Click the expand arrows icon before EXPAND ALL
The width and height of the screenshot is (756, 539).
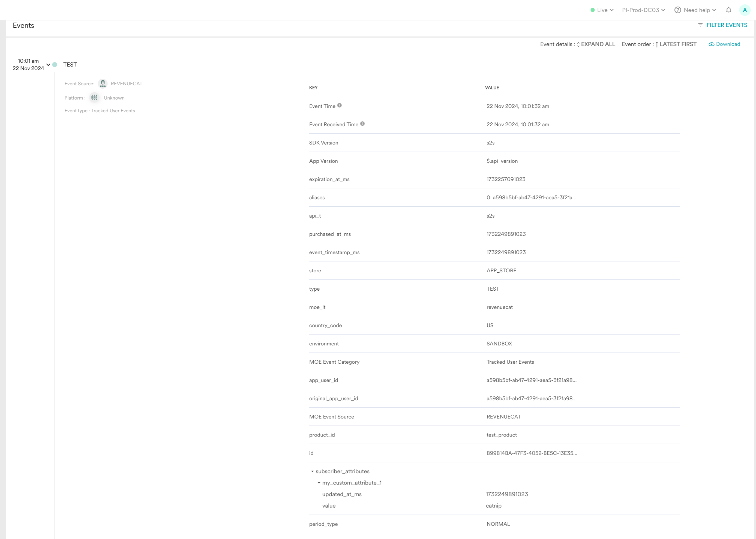(578, 44)
